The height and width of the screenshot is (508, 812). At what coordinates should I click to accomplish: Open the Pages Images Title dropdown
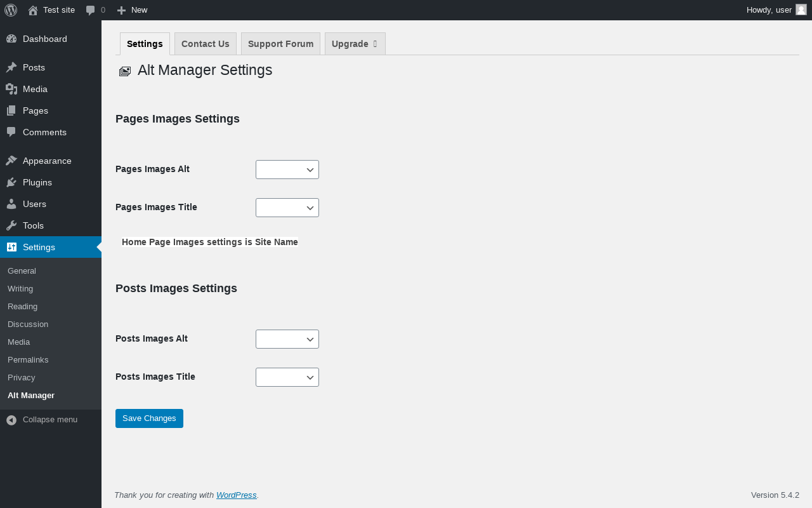pos(287,208)
